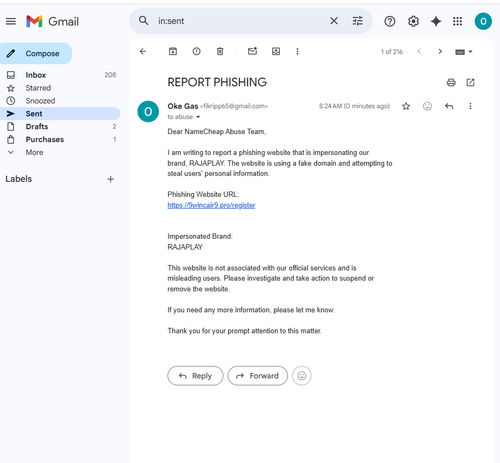The height and width of the screenshot is (463, 500).
Task: Open the Sent folder
Action: click(60, 114)
